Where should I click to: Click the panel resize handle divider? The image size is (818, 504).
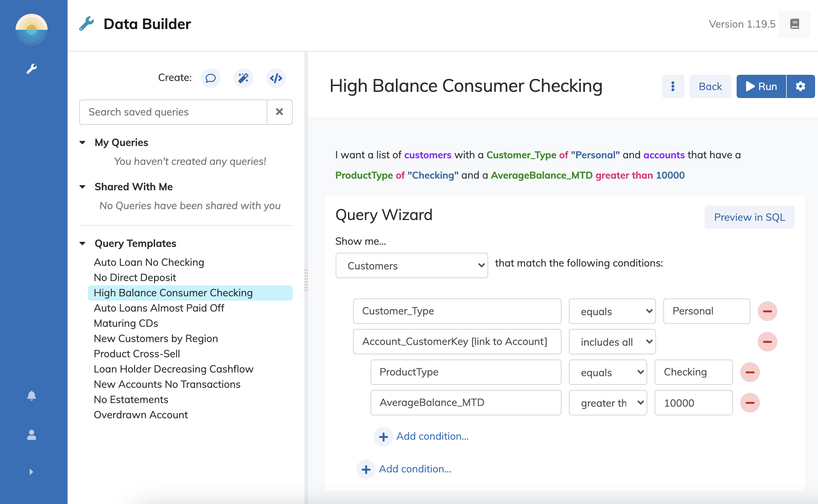pyautogui.click(x=306, y=280)
